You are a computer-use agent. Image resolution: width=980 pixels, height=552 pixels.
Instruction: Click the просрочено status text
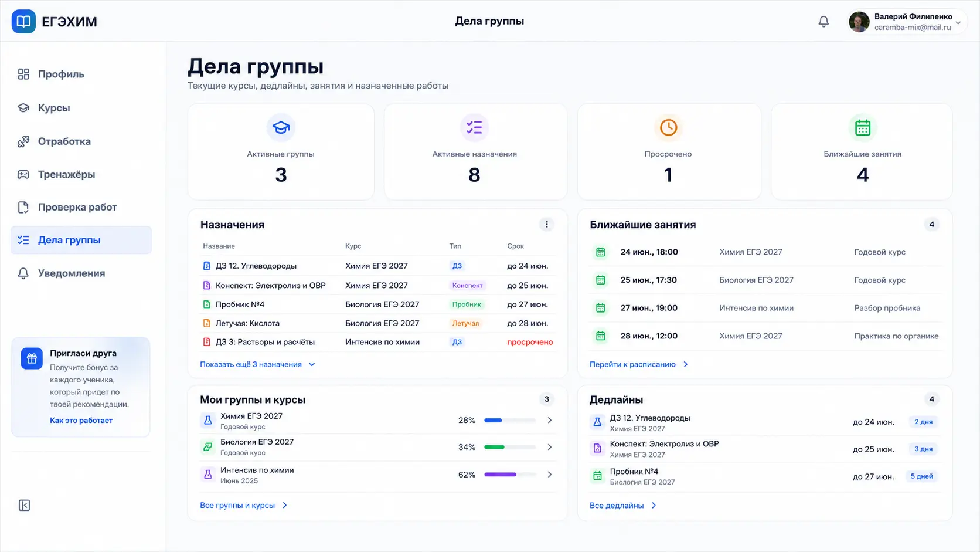(530, 342)
